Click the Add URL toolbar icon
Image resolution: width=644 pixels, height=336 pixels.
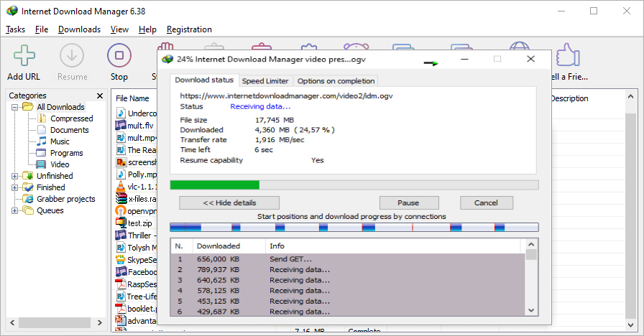pyautogui.click(x=24, y=57)
